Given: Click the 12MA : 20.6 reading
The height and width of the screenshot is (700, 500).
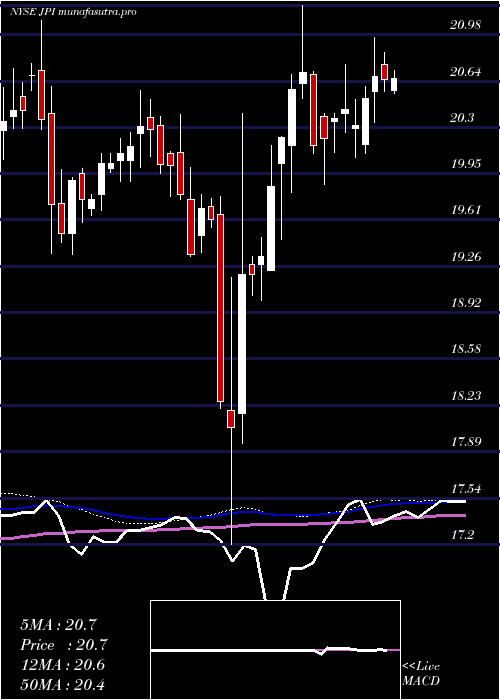Looking at the screenshot, I should (x=62, y=665).
